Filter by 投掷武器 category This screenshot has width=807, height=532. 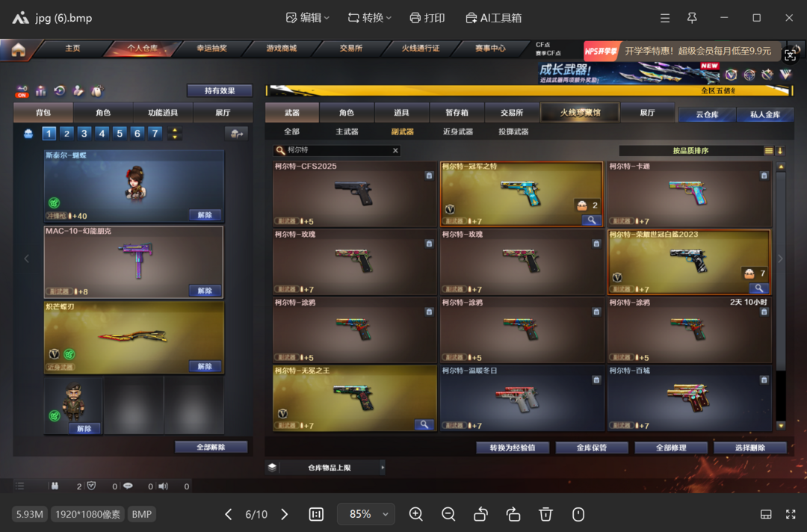coord(513,132)
